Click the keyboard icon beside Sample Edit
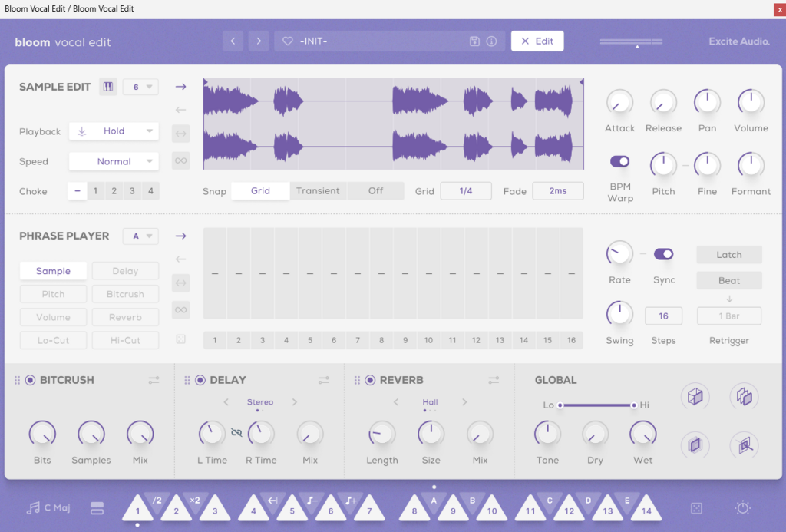The width and height of the screenshot is (786, 532). point(107,87)
